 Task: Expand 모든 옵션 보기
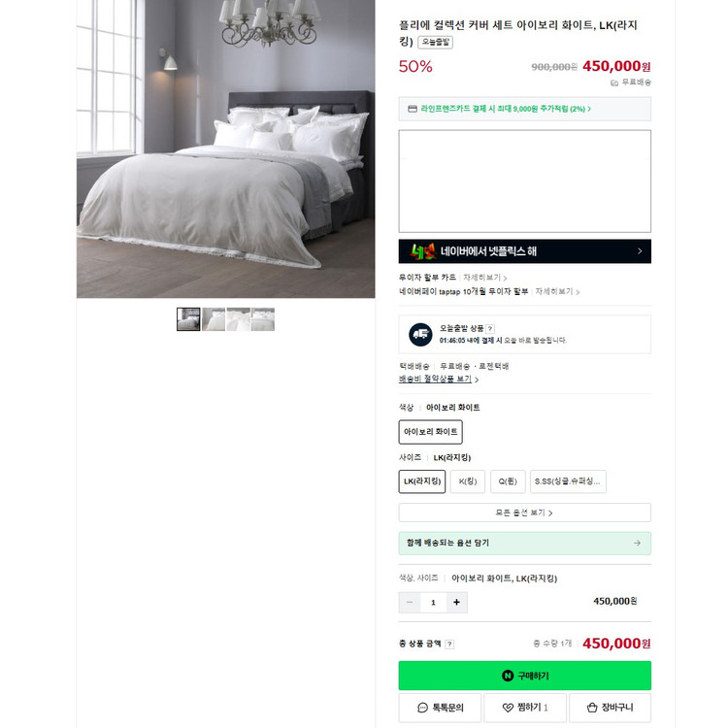524,513
